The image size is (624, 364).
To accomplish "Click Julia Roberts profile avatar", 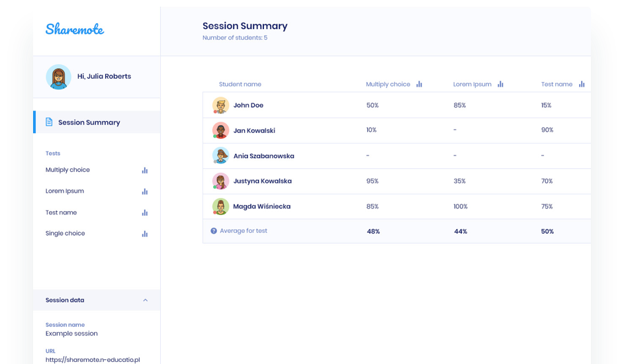I will tap(58, 77).
